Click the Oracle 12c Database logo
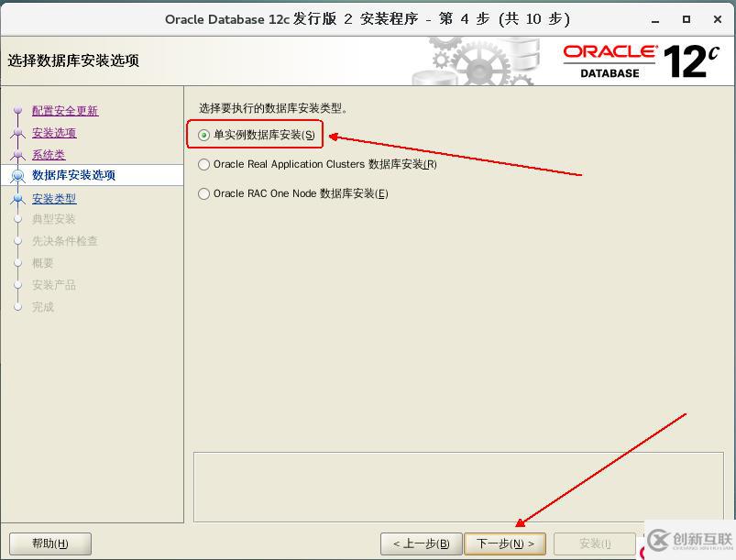Screen dimensions: 736x560 (642, 61)
